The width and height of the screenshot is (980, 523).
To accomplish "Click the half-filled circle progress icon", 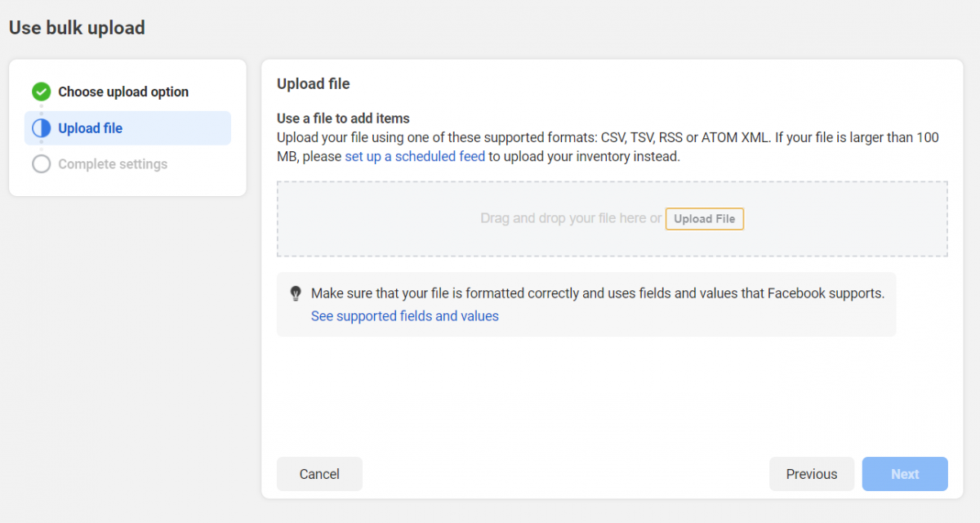I will pos(41,128).
